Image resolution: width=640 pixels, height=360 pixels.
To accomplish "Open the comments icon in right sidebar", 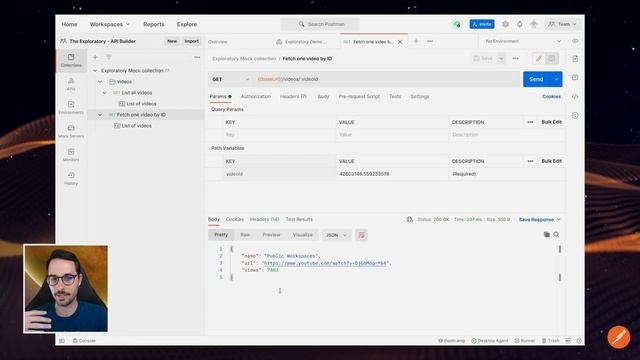I will point(575,78).
